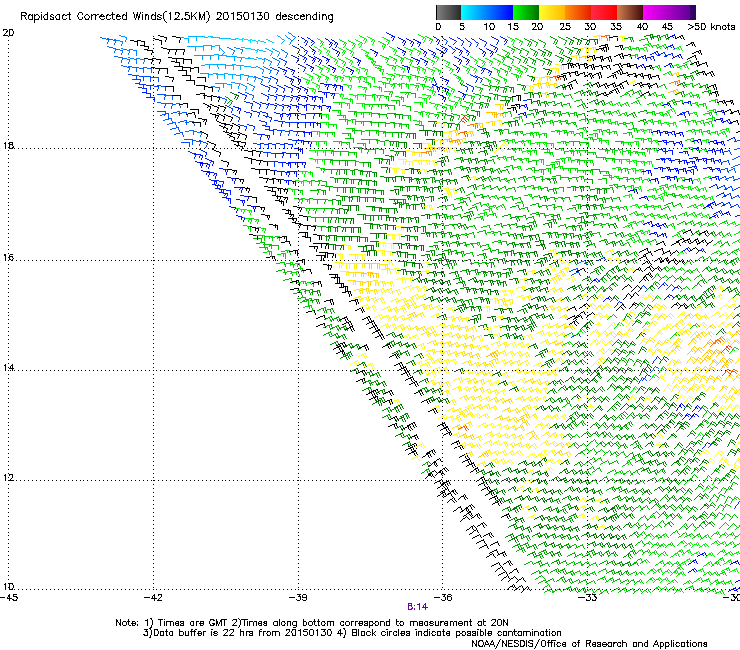
Task: Click the longitude label '-33'
Action: tap(588, 598)
